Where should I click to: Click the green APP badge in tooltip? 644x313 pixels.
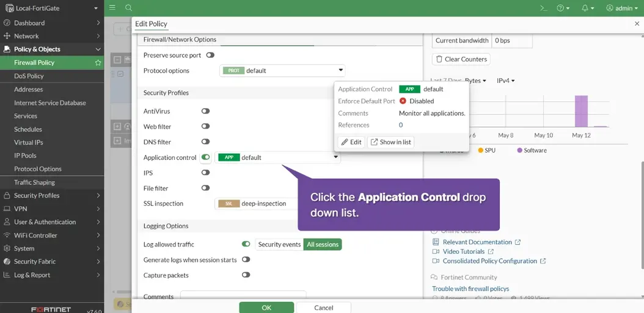coord(409,89)
